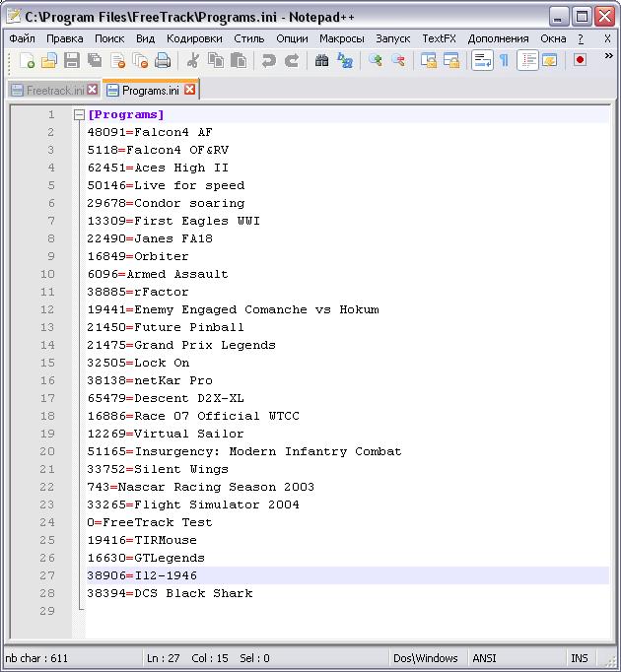Close the current document using the toolbar icon
The height and width of the screenshot is (672, 621).
pos(117,60)
